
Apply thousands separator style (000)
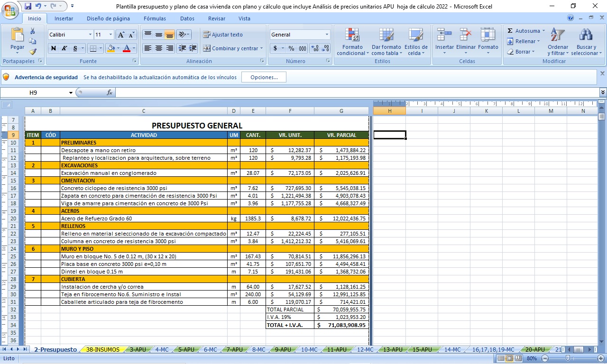(302, 48)
